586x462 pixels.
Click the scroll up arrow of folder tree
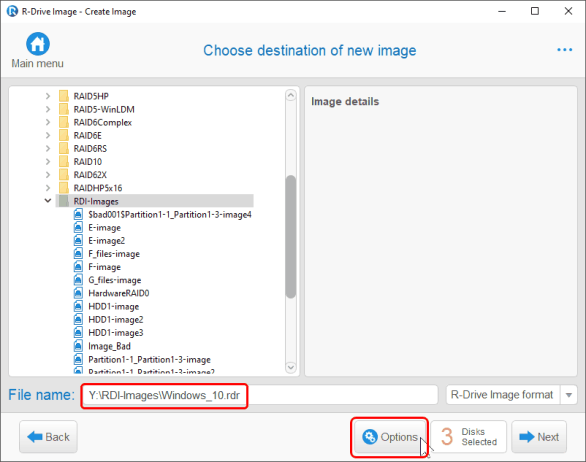pyautogui.click(x=291, y=95)
